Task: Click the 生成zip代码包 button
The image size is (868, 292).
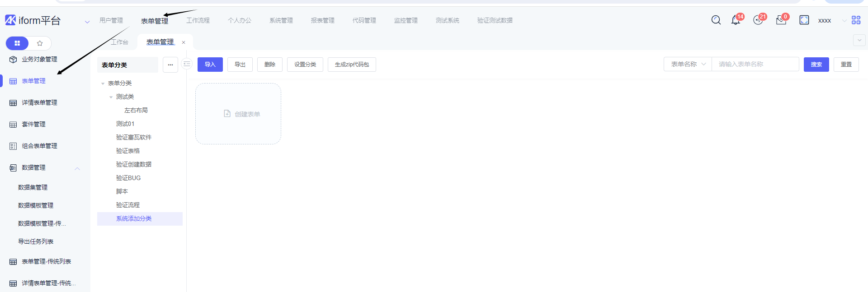Action: [352, 65]
